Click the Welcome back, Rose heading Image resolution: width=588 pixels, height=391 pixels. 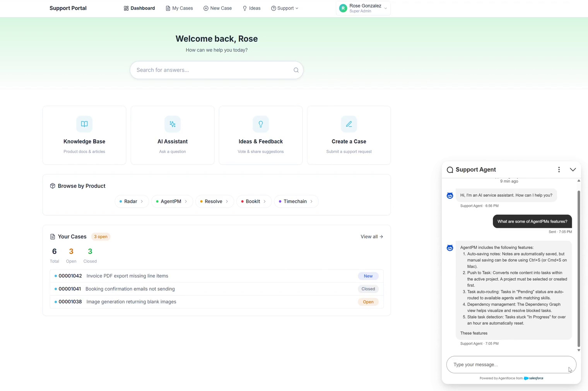click(x=217, y=39)
